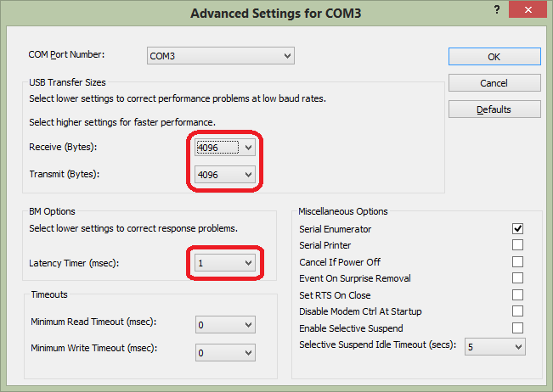Viewport: 553px width, 392px height.
Task: Turn on Enable Selective Suspend
Action: pyautogui.click(x=517, y=328)
